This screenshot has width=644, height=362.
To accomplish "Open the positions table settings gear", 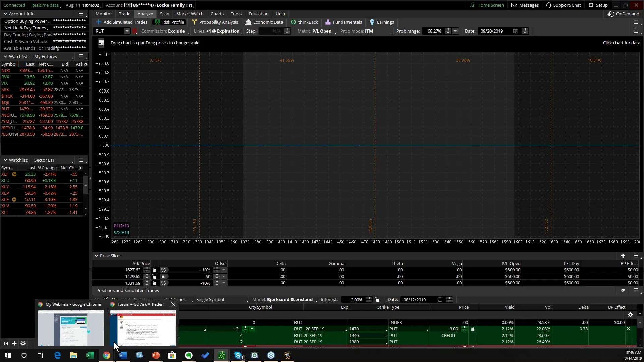I will (630, 315).
